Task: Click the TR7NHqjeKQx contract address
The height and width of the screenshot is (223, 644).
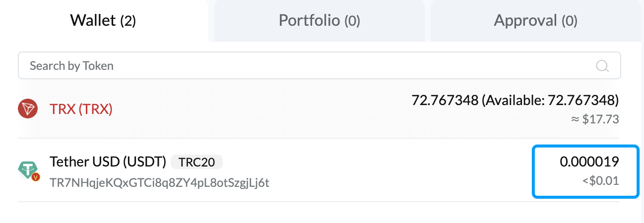Action: (x=159, y=182)
